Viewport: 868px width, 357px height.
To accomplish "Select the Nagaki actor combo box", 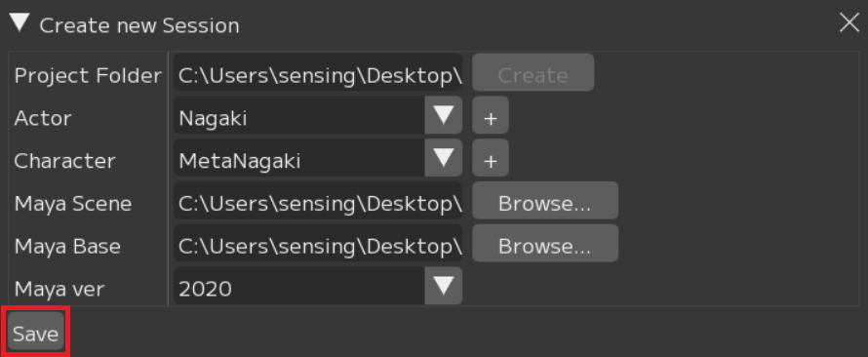I will pyautogui.click(x=318, y=115).
